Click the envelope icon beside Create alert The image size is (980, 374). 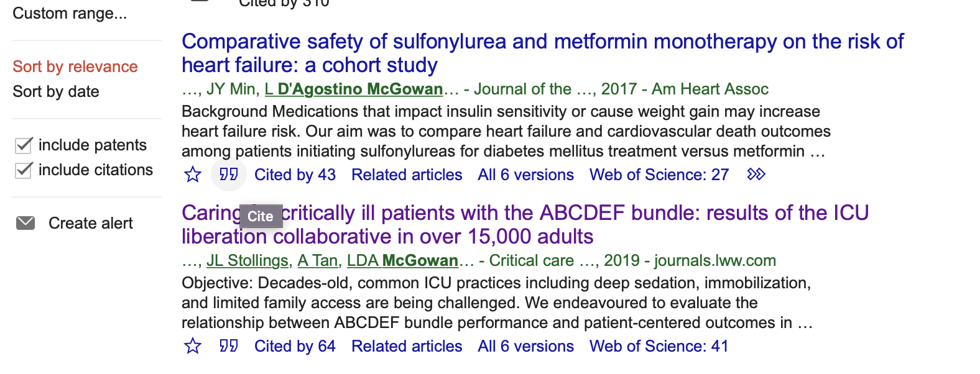click(25, 223)
